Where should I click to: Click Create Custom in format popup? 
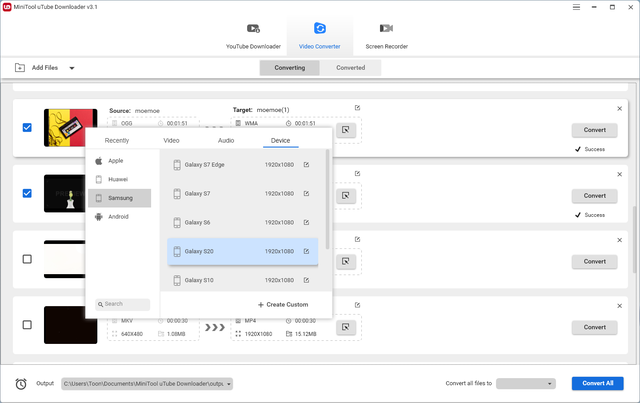283,304
